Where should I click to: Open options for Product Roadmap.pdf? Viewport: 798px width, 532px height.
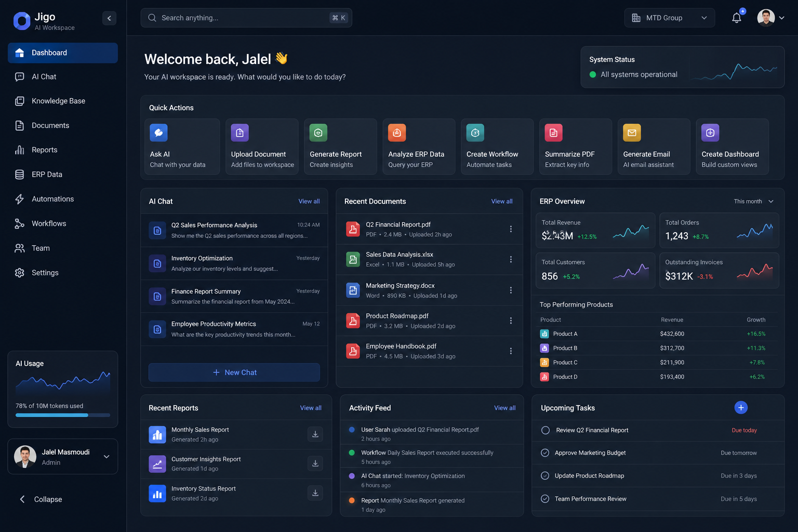click(x=511, y=321)
